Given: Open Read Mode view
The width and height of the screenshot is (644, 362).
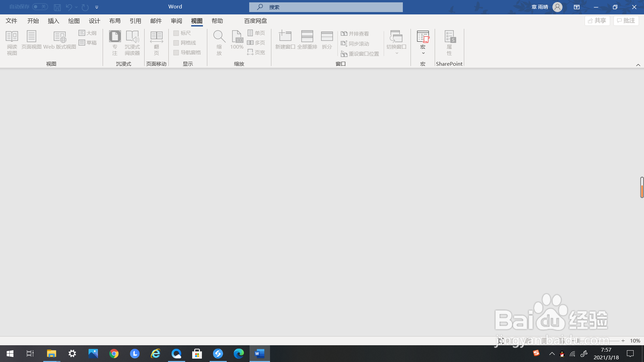Looking at the screenshot, I should [12, 43].
